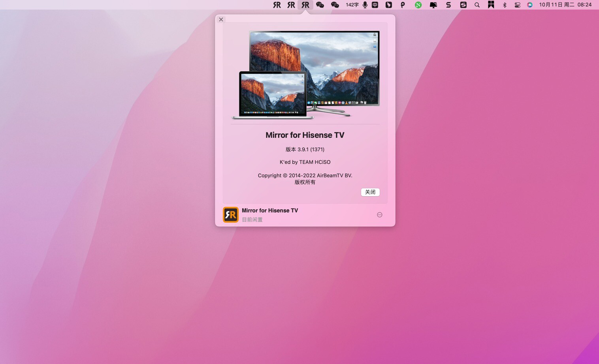
Task: Click the Bluetooth status icon
Action: [504, 5]
